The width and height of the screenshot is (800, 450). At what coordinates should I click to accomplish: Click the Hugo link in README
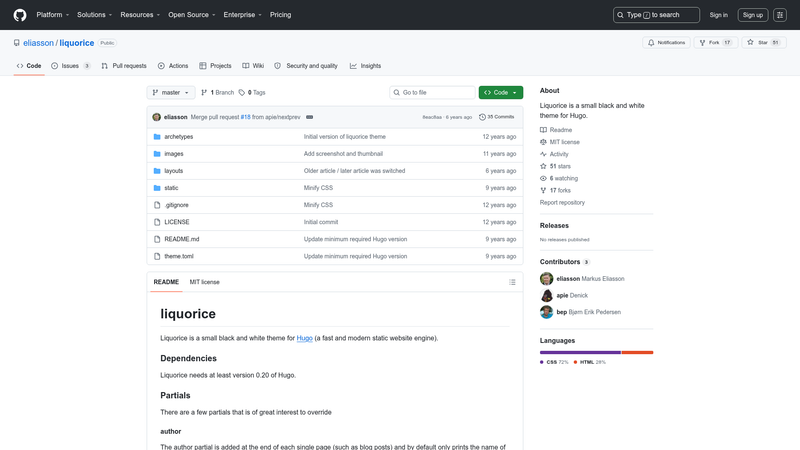click(305, 338)
